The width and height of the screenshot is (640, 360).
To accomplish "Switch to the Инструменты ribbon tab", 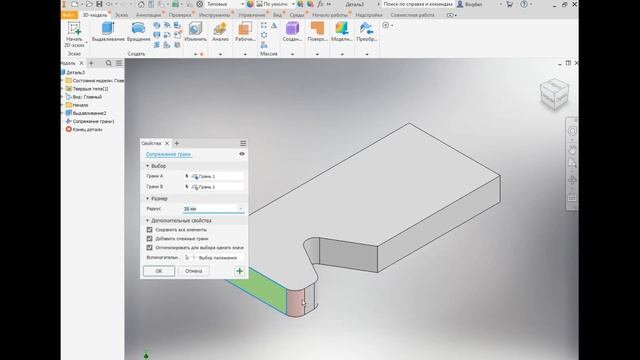I will (x=214, y=15).
